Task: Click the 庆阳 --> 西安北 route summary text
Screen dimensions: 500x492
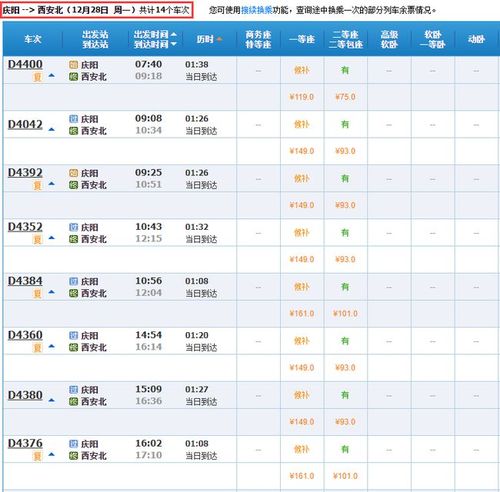Action: pyautogui.click(x=33, y=10)
